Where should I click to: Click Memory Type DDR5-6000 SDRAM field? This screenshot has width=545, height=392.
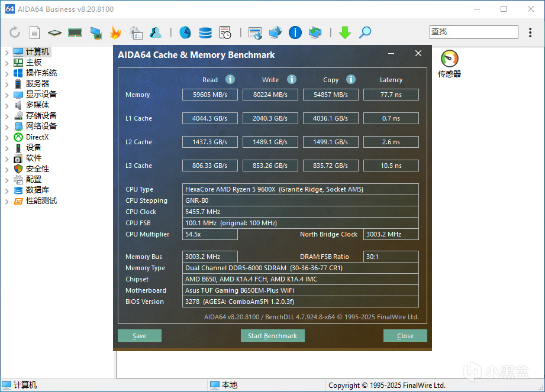300,268
